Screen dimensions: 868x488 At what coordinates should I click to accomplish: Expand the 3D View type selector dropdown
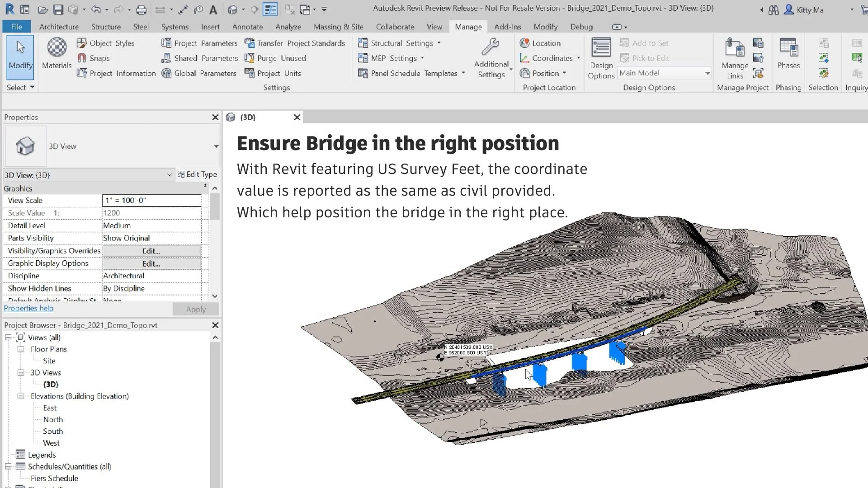pyautogui.click(x=216, y=146)
